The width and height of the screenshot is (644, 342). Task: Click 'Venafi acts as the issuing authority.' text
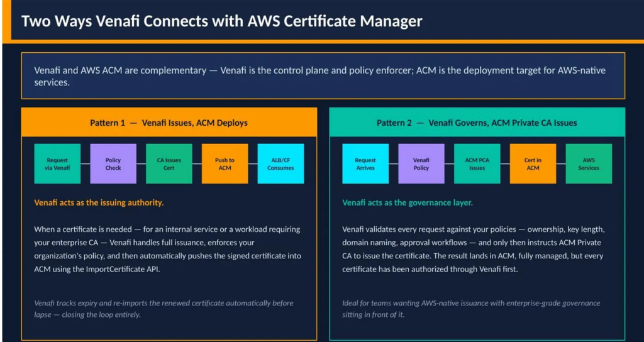coord(99,202)
